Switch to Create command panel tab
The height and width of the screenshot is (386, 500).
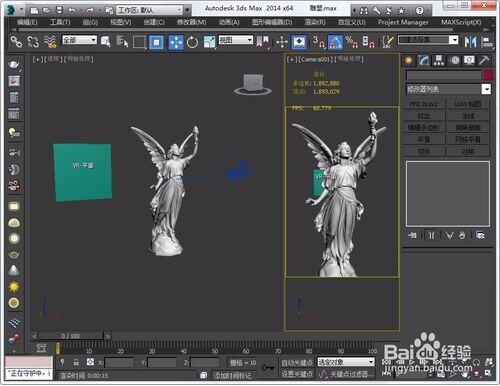pyautogui.click(x=409, y=60)
